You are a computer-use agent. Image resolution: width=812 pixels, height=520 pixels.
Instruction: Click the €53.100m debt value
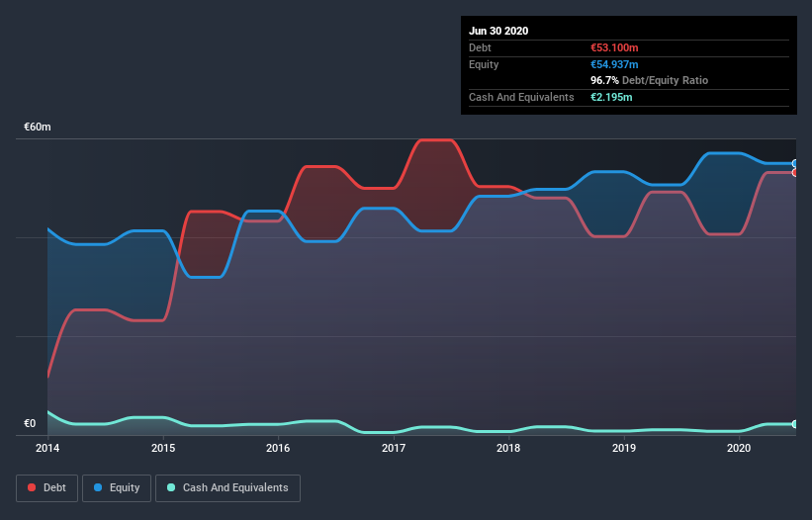click(x=614, y=47)
